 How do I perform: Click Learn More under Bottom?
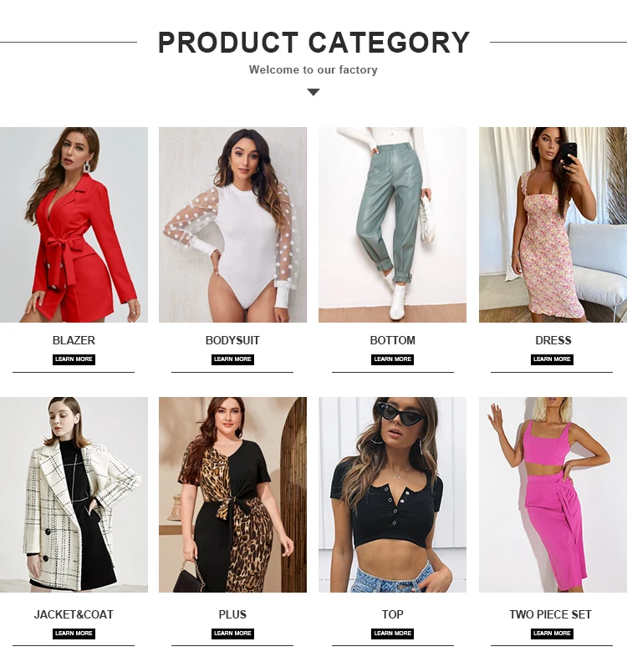(x=392, y=359)
